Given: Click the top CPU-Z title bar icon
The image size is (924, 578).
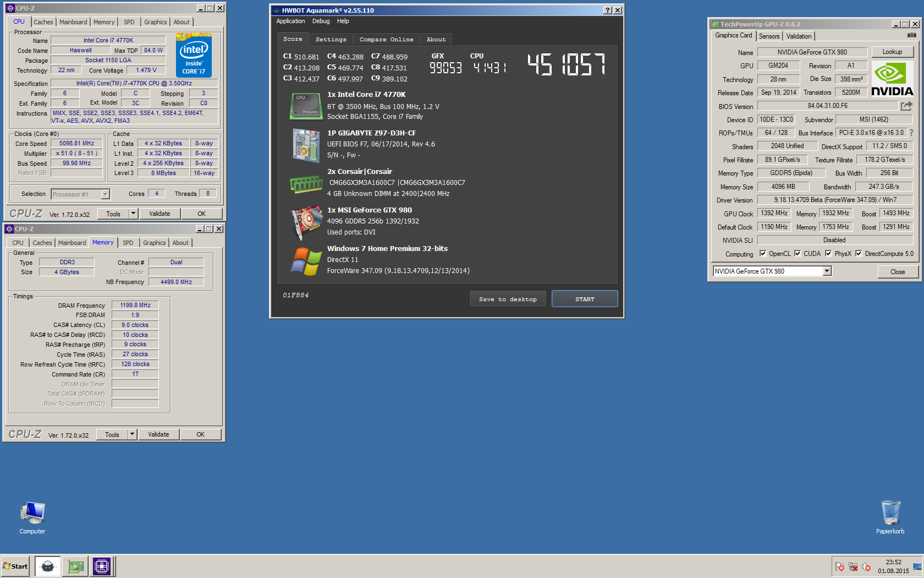Looking at the screenshot, I should coord(10,8).
